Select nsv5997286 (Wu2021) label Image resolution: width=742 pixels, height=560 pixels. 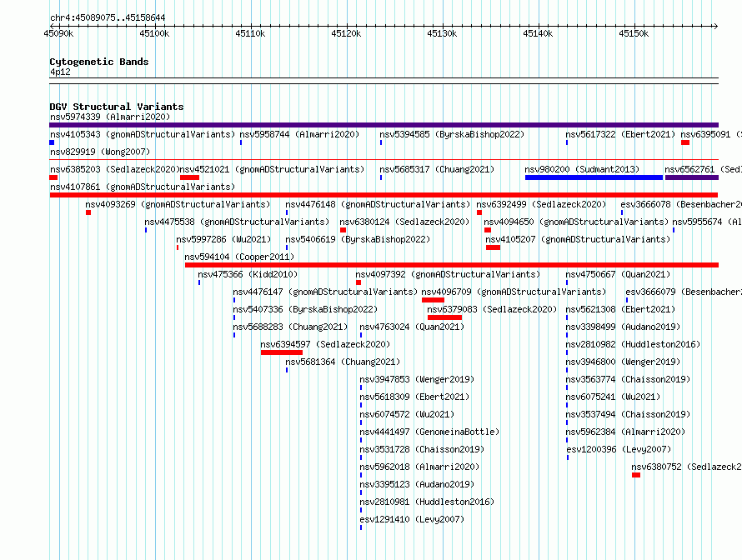223,239
